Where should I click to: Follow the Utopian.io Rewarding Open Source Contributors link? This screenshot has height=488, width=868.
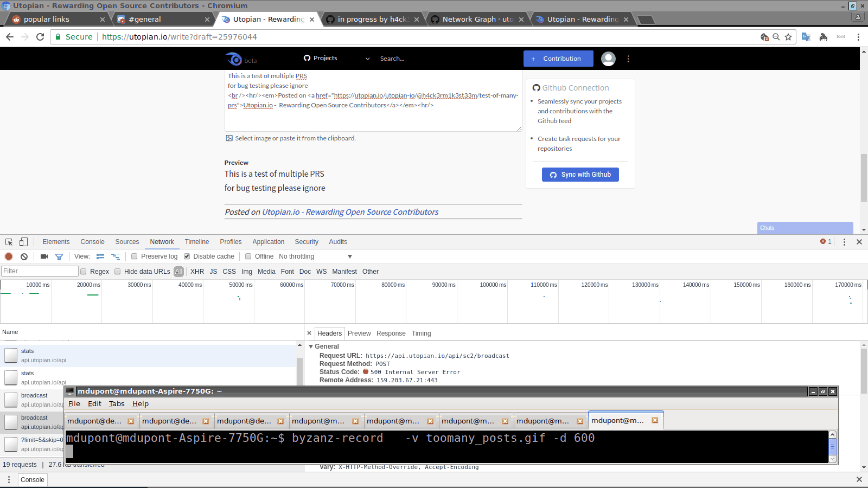point(350,212)
